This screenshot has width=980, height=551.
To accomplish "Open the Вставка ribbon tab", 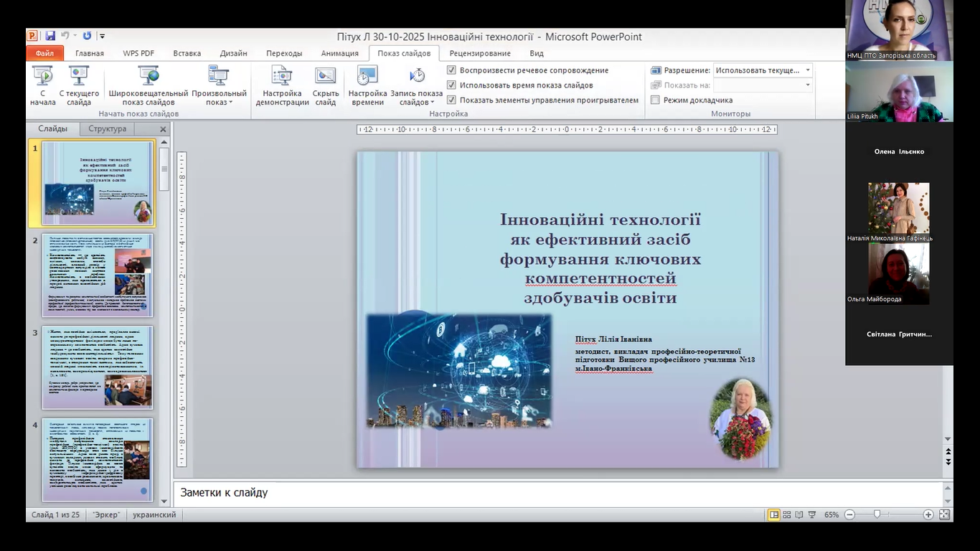I will (x=187, y=53).
